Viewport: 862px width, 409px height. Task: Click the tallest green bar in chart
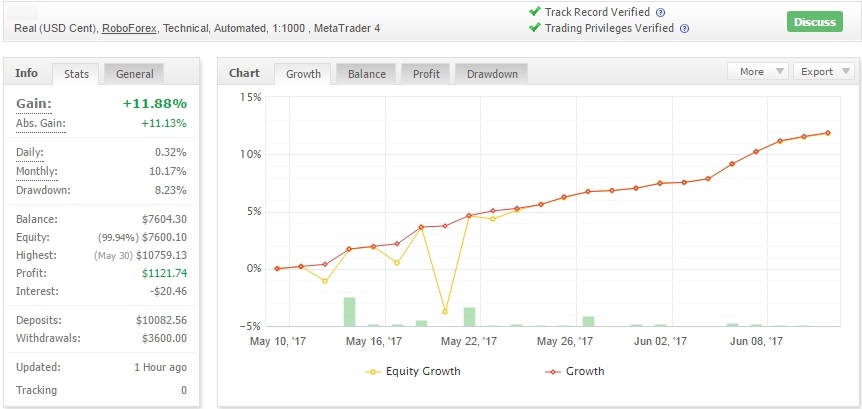click(349, 311)
